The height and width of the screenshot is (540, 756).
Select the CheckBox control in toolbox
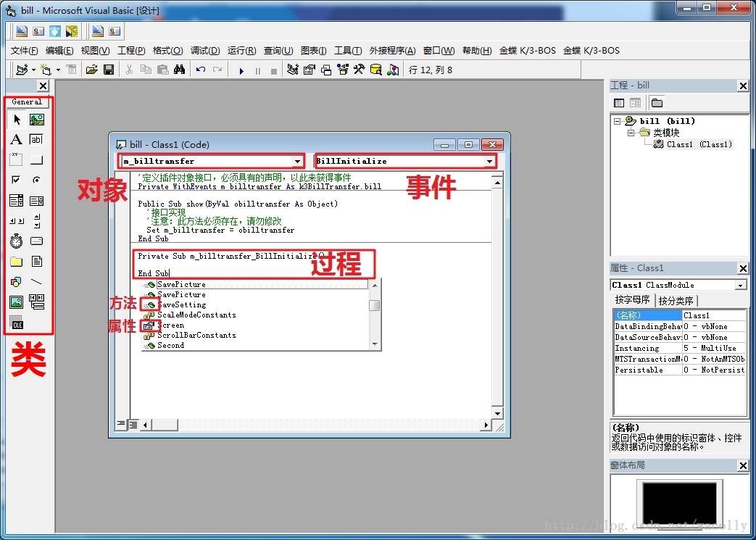pos(17,180)
